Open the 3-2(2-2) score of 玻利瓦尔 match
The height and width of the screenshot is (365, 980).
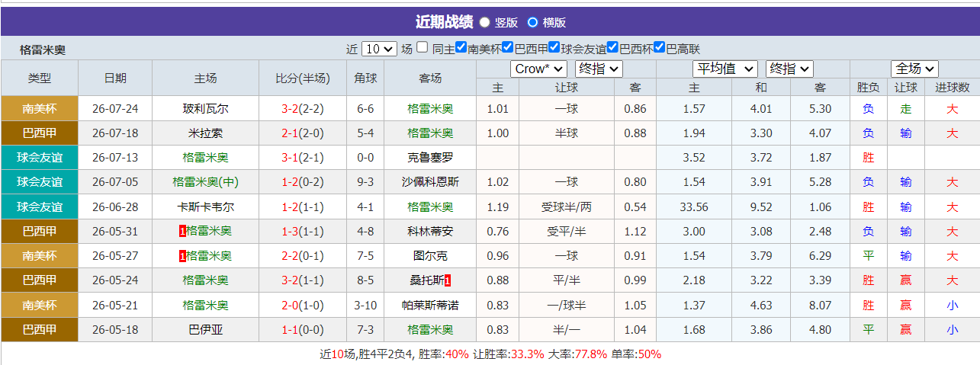tap(303, 109)
